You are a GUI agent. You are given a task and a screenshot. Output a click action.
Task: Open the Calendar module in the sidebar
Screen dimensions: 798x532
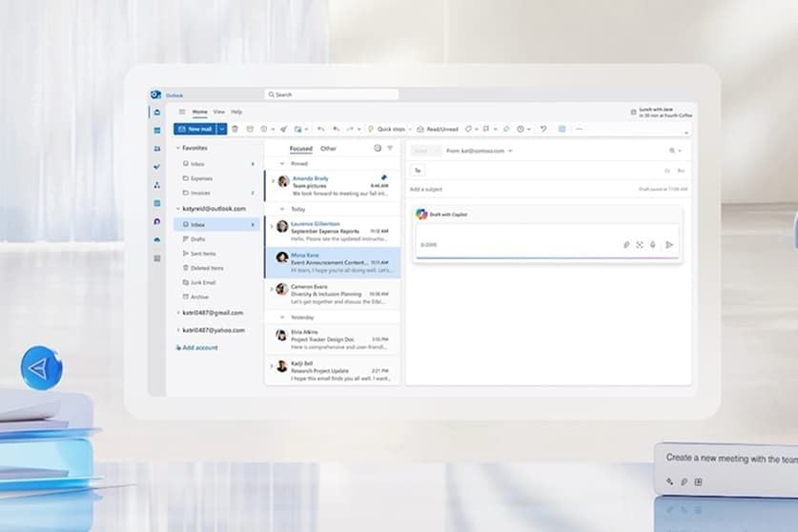point(156,131)
